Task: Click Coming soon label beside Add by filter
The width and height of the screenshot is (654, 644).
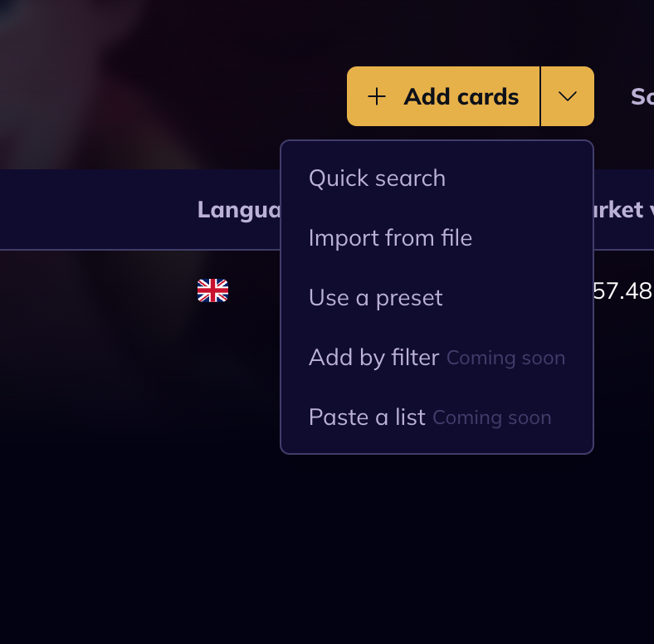Action: click(505, 359)
